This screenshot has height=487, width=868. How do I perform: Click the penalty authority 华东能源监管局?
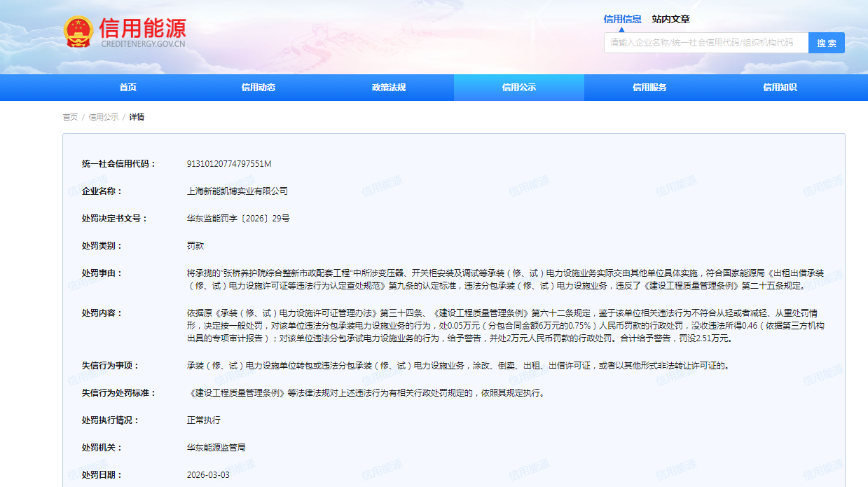(216, 447)
